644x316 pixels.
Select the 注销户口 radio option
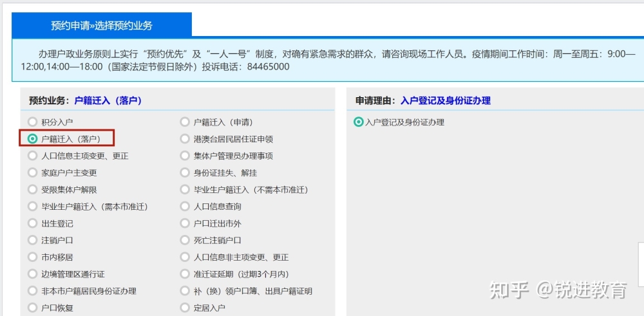32,240
